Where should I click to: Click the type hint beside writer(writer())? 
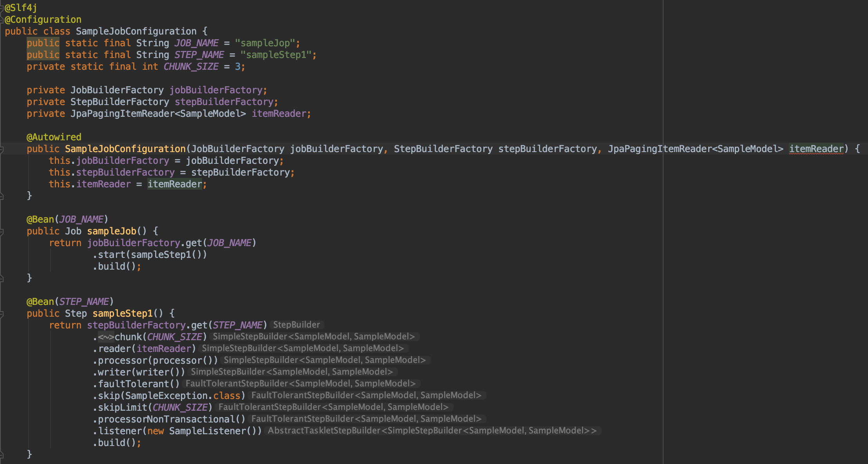(x=292, y=372)
